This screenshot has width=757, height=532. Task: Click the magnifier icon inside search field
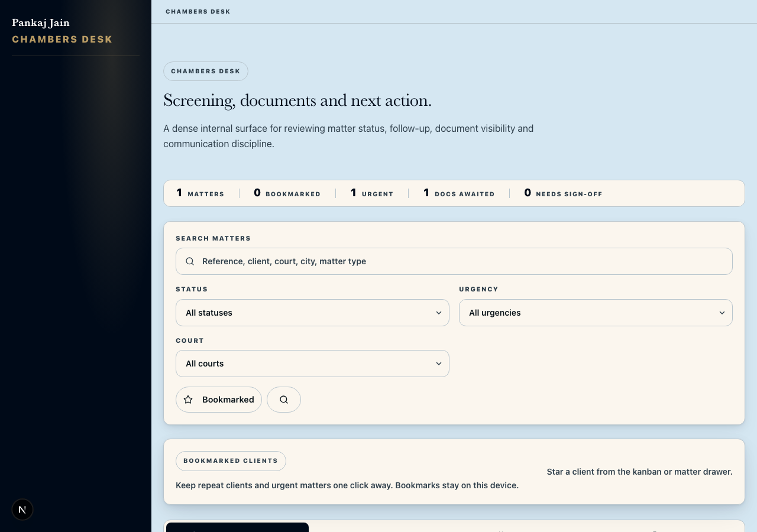pyautogui.click(x=190, y=261)
